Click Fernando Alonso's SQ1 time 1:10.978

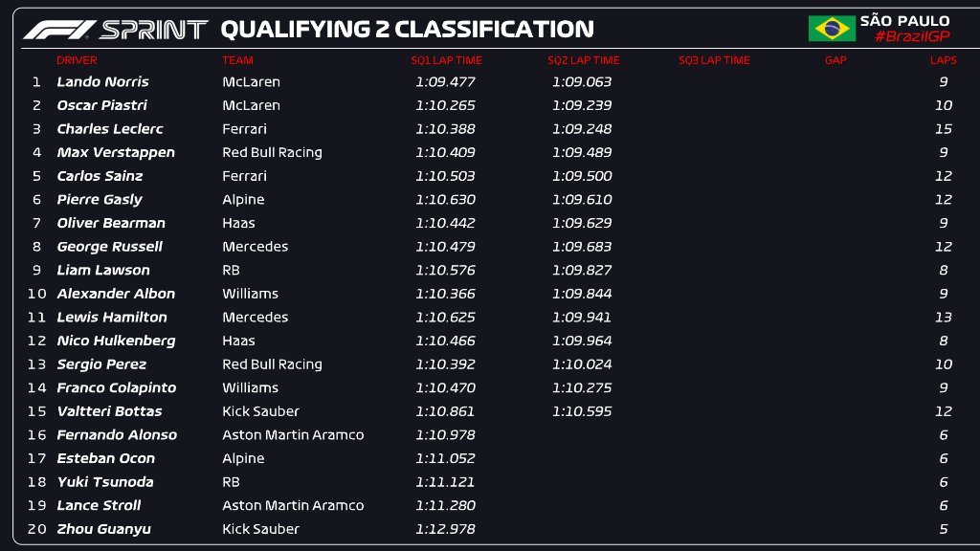[445, 435]
